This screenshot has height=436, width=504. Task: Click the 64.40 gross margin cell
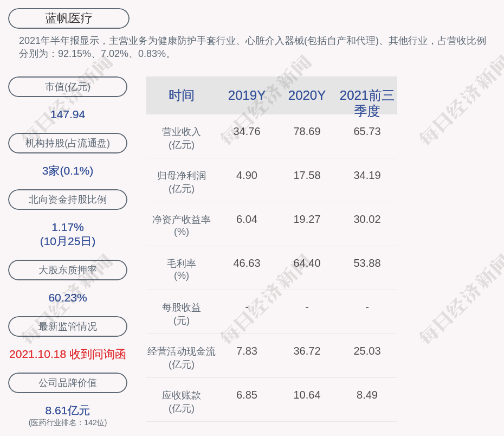pyautogui.click(x=307, y=264)
